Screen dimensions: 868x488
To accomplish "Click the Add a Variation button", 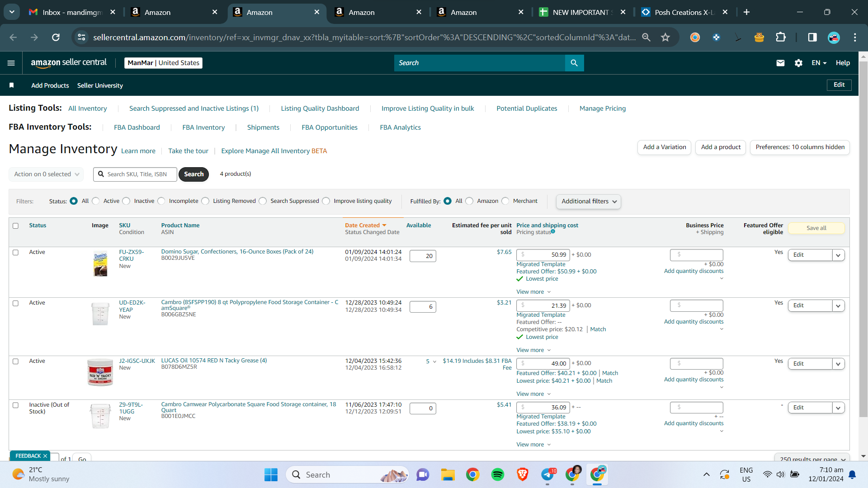I will [664, 147].
